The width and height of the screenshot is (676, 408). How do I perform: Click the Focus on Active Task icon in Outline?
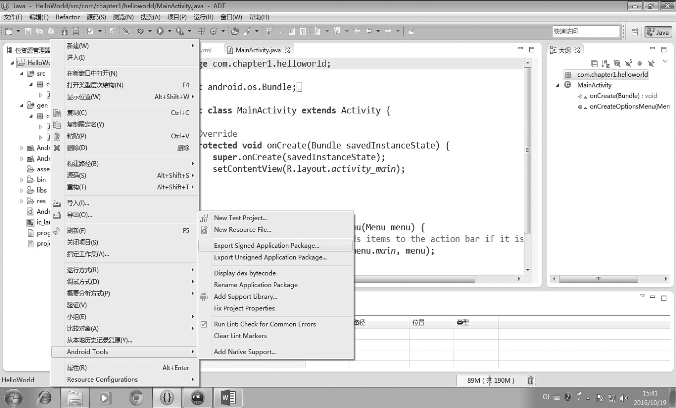click(x=595, y=63)
